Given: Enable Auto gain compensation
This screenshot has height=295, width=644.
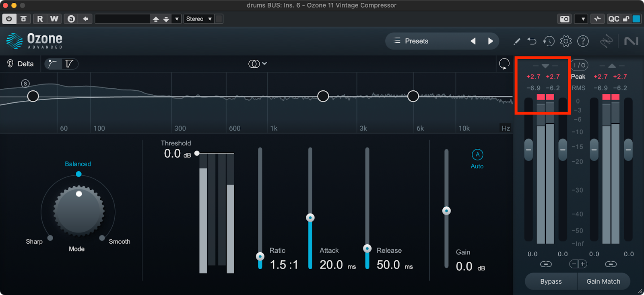Looking at the screenshot, I should (477, 155).
